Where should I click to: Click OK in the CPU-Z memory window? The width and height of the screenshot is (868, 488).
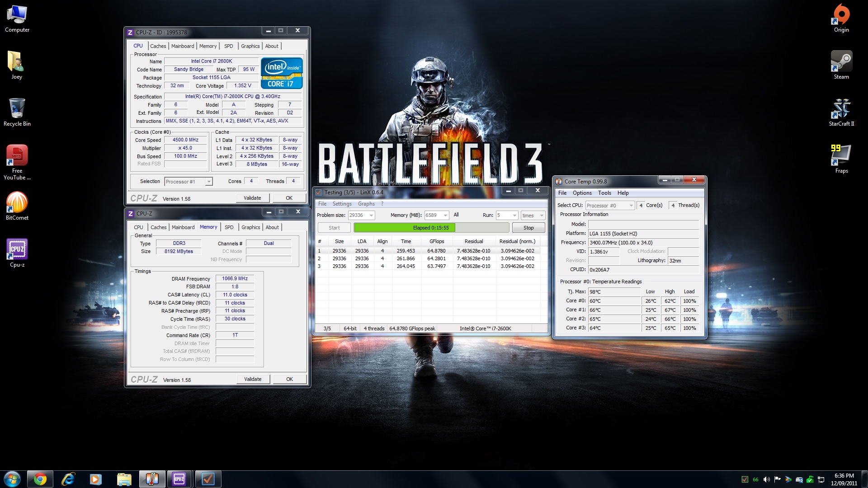[289, 379]
